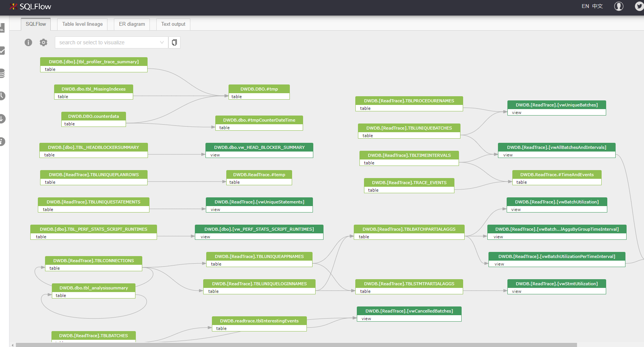Screen dimensions: 644x347
Task: Click the info icon beside the search box
Action: (x=28, y=42)
